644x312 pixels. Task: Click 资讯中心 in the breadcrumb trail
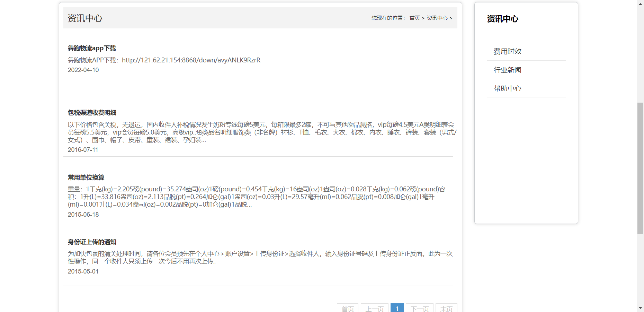click(437, 18)
